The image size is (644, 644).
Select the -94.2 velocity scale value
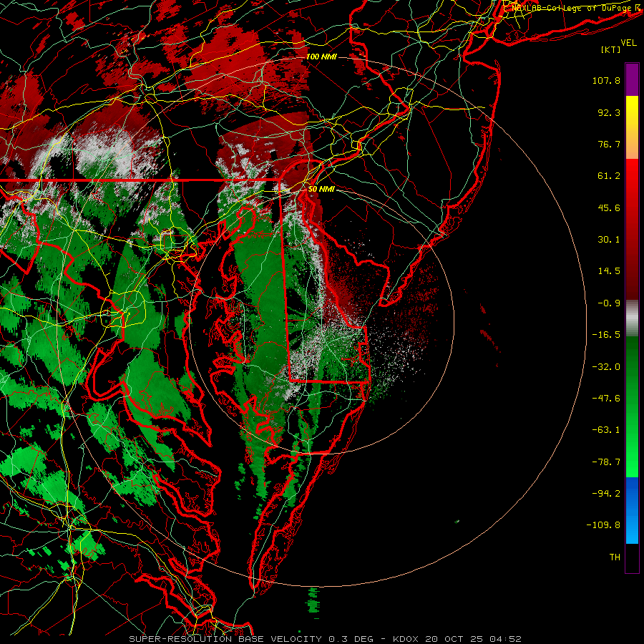606,494
